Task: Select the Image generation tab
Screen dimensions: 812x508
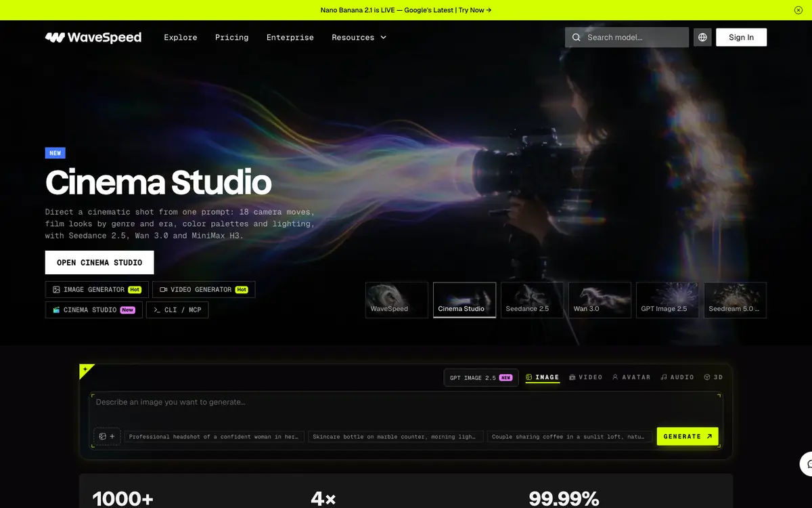Action: [543, 377]
